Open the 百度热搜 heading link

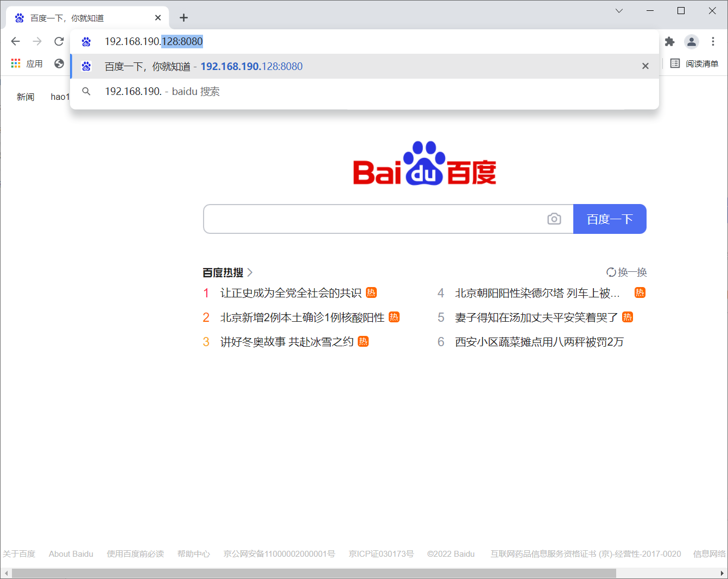[x=227, y=272]
